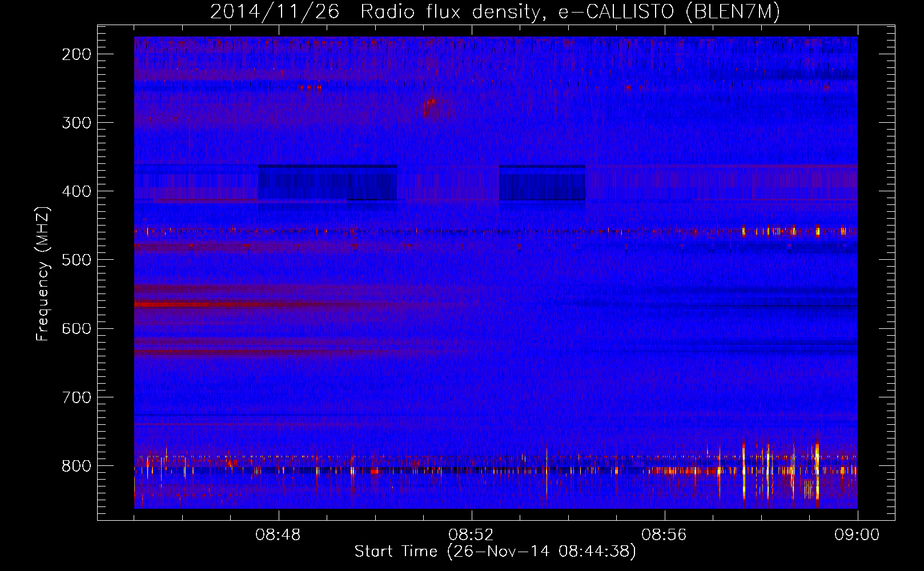This screenshot has width=924, height=571.
Task: Click the 'Frequency (MHZ)' axis label
Action: (x=43, y=274)
